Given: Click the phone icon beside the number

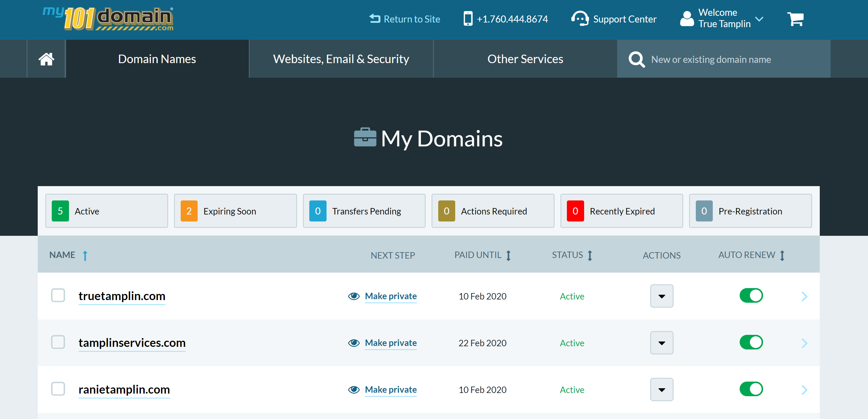Looking at the screenshot, I should 468,18.
